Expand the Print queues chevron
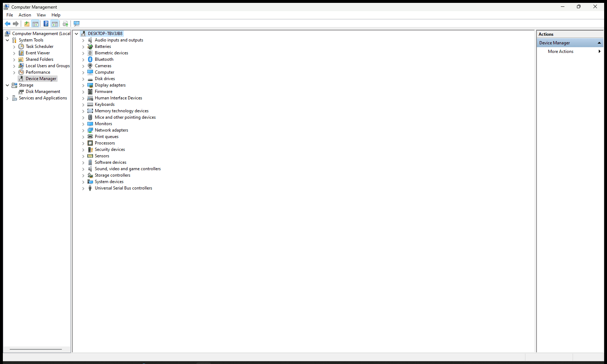The height and width of the screenshot is (364, 607). [x=83, y=137]
